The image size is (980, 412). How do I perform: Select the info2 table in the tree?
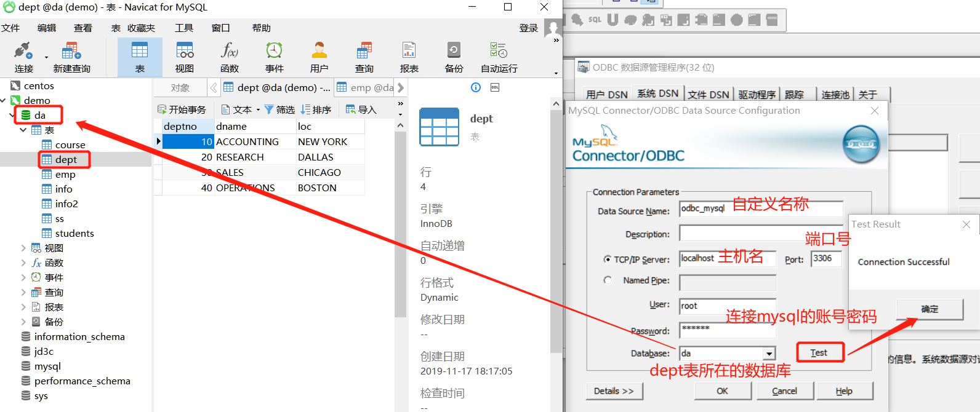66,204
